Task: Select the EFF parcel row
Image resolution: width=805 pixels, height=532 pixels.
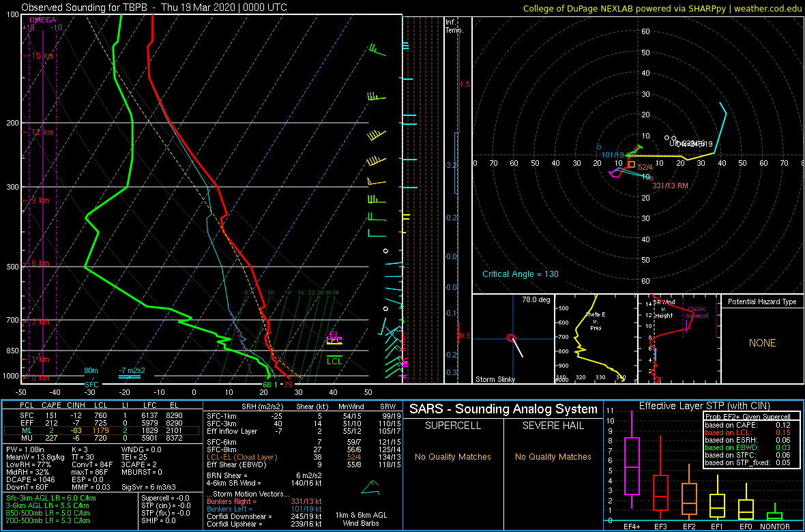Action: pos(101,423)
